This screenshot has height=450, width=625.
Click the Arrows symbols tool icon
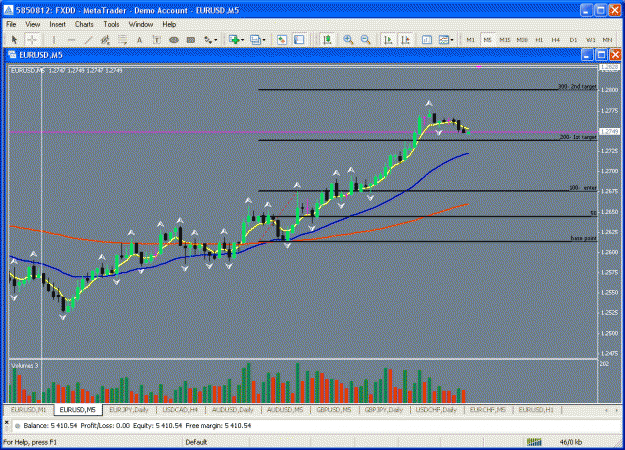pyautogui.click(x=208, y=40)
